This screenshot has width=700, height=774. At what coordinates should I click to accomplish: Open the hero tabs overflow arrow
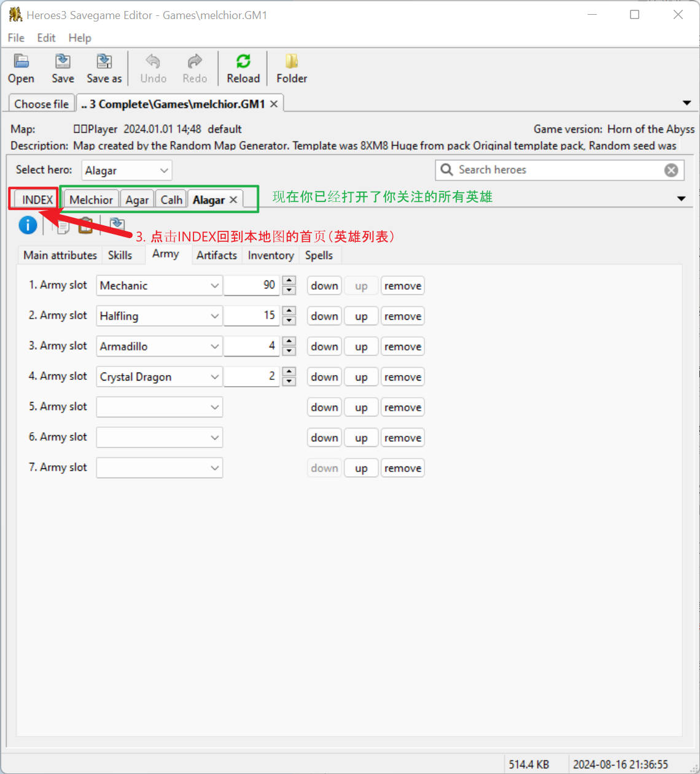click(681, 198)
